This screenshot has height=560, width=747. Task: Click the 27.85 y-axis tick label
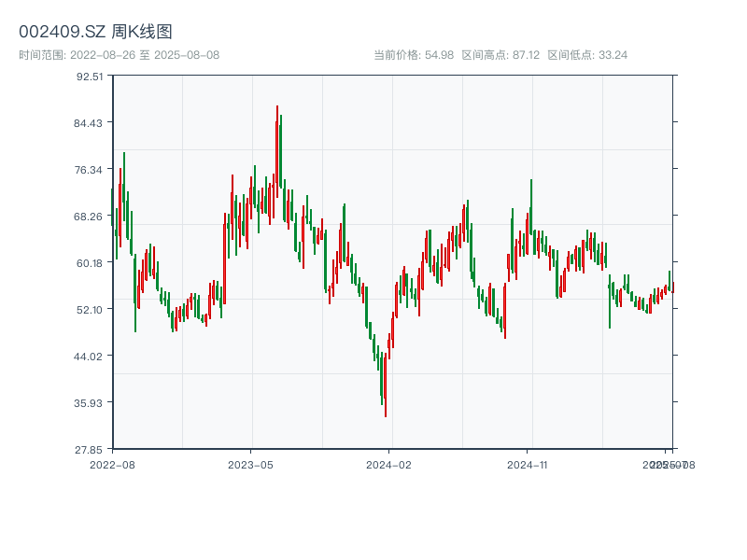(x=90, y=449)
